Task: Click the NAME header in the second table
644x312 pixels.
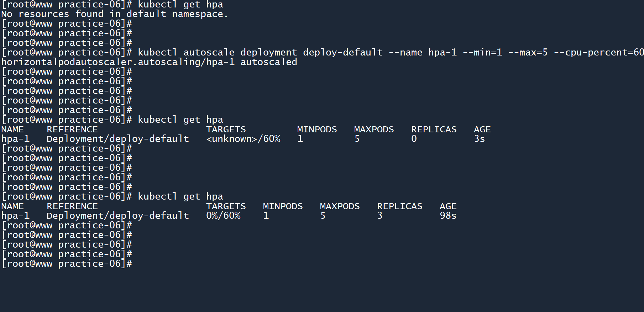Action: point(12,206)
